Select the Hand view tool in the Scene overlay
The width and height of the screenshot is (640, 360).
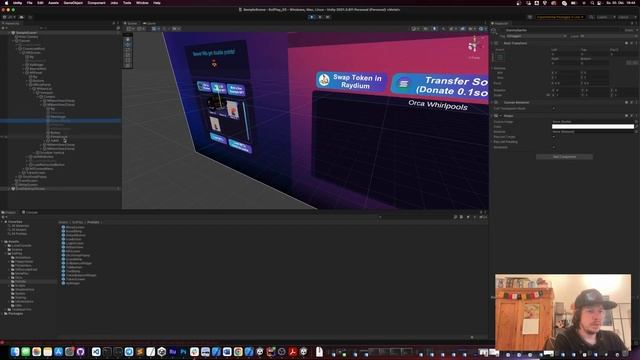pyautogui.click(x=128, y=40)
